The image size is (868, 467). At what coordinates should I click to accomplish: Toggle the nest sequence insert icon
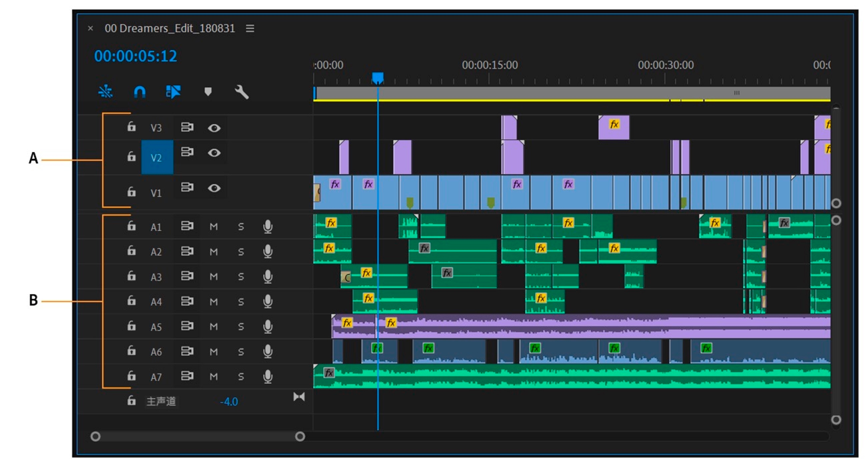[x=105, y=92]
